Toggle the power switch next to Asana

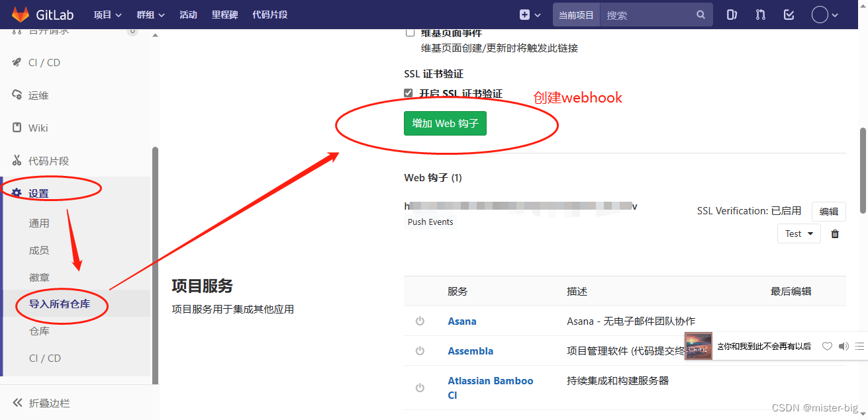(x=420, y=321)
